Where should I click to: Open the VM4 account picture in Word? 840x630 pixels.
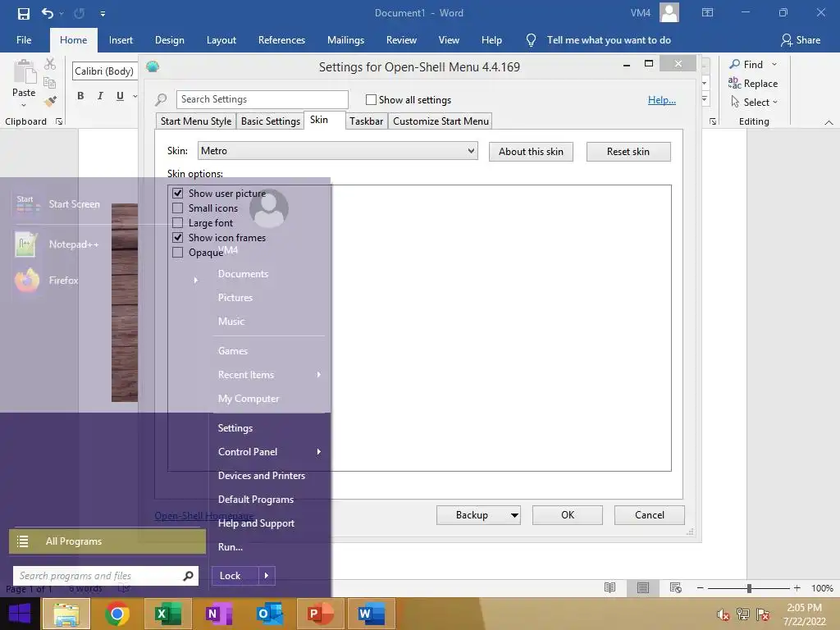coord(669,12)
